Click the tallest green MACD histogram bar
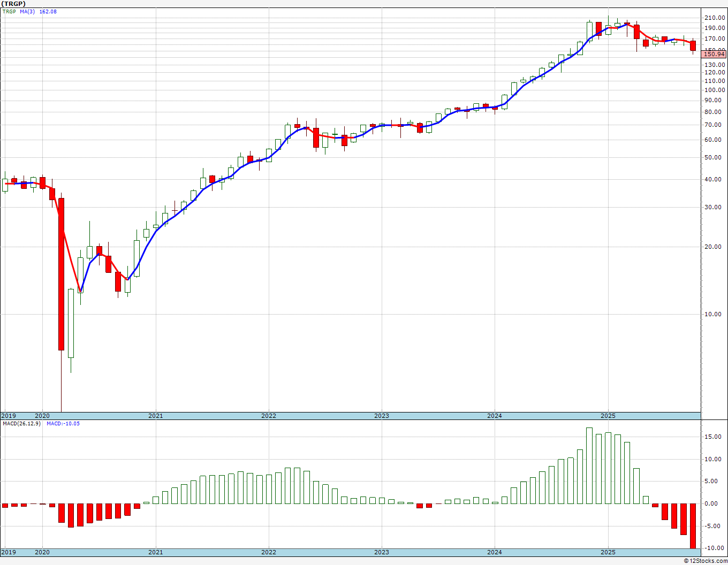Image resolution: width=728 pixels, height=565 pixels. (589, 465)
